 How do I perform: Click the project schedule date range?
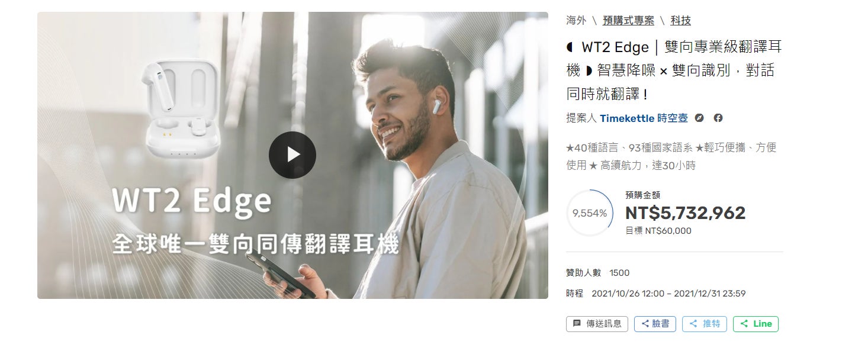[x=668, y=294]
